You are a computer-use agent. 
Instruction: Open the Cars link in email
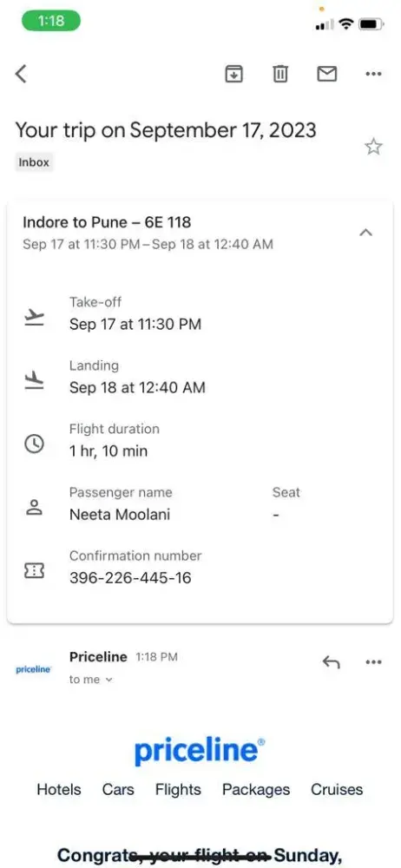(118, 789)
